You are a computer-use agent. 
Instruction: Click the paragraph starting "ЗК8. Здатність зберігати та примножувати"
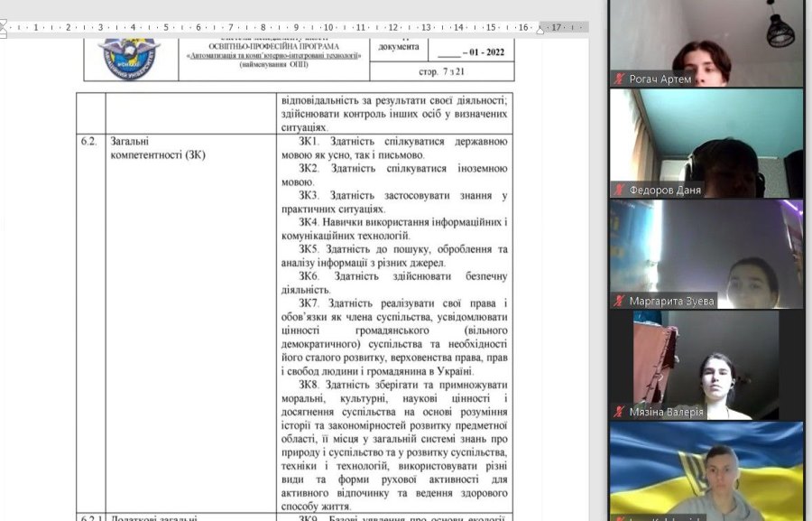tap(394, 446)
